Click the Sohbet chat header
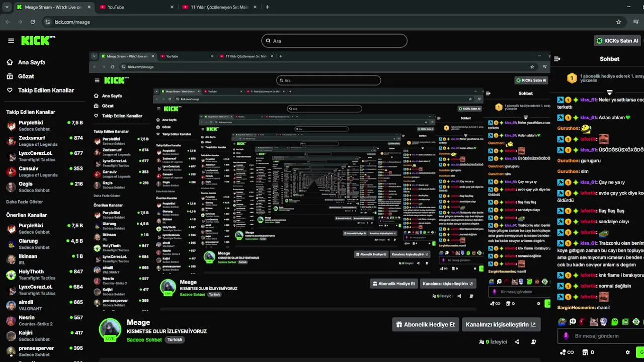The height and width of the screenshot is (362, 644). click(609, 59)
